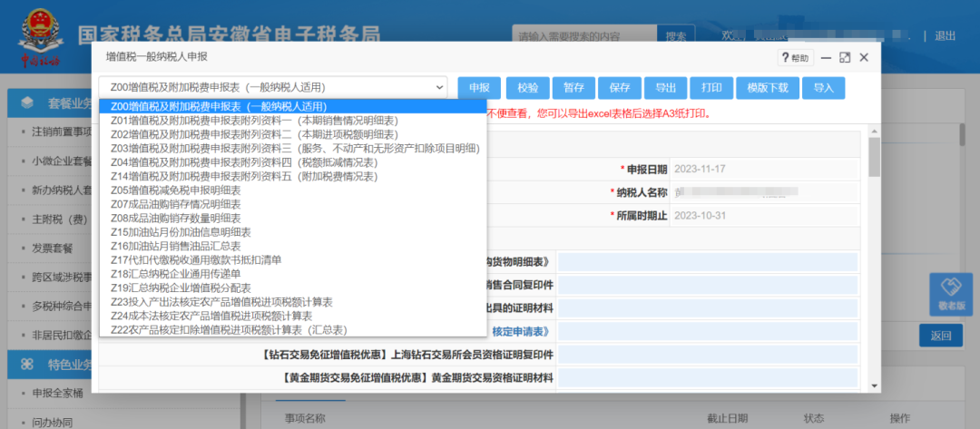Click the 截止日期 column header

(727, 418)
